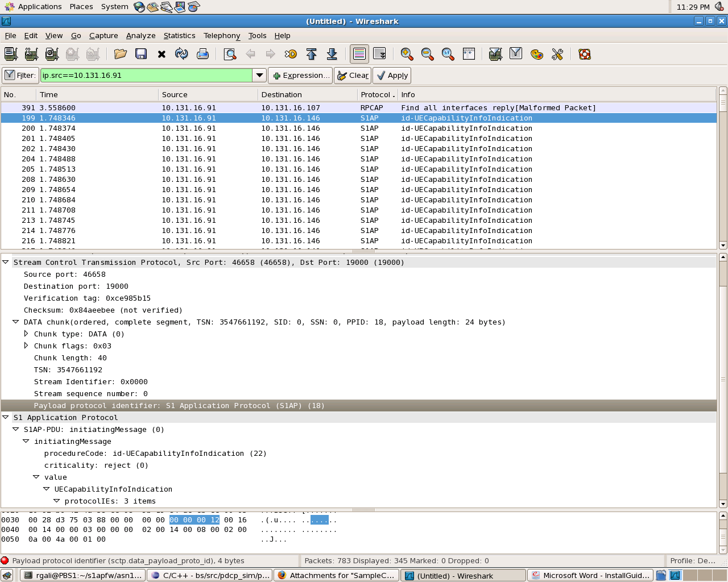This screenshot has height=582, width=728.
Task: Click the display filter input field
Action: click(146, 75)
